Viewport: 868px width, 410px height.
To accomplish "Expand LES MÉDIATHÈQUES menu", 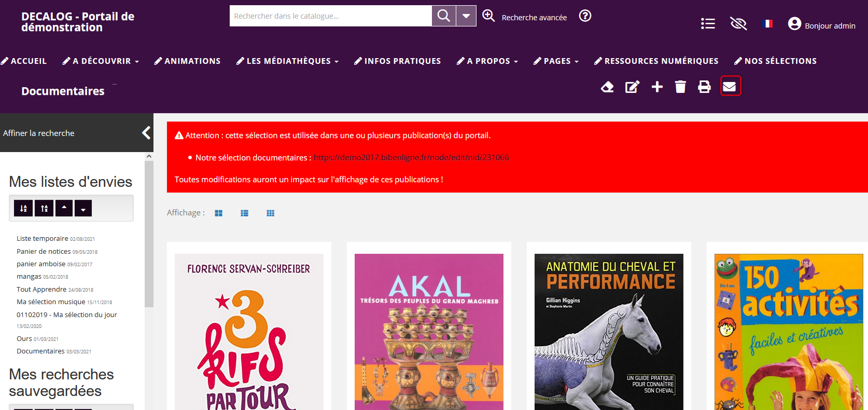I will tap(287, 61).
